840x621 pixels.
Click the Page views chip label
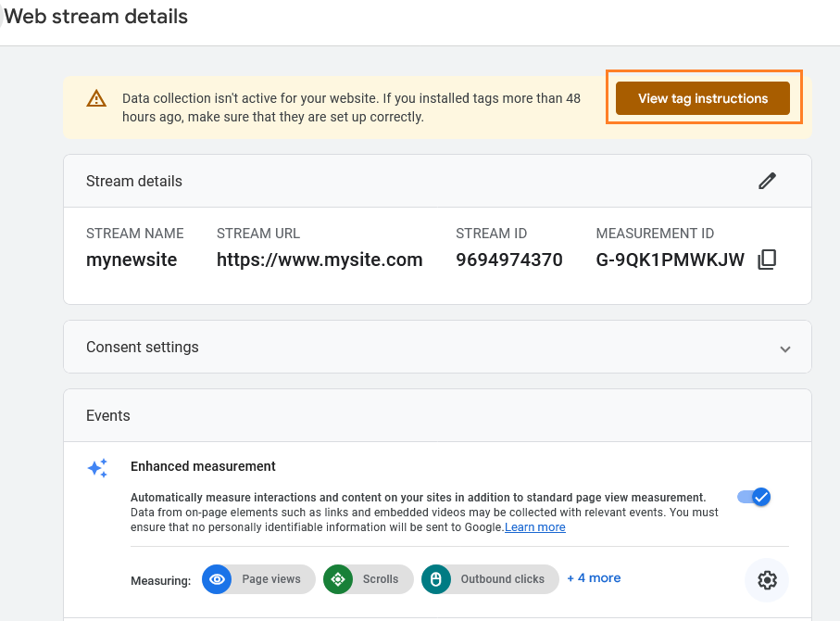point(271,579)
